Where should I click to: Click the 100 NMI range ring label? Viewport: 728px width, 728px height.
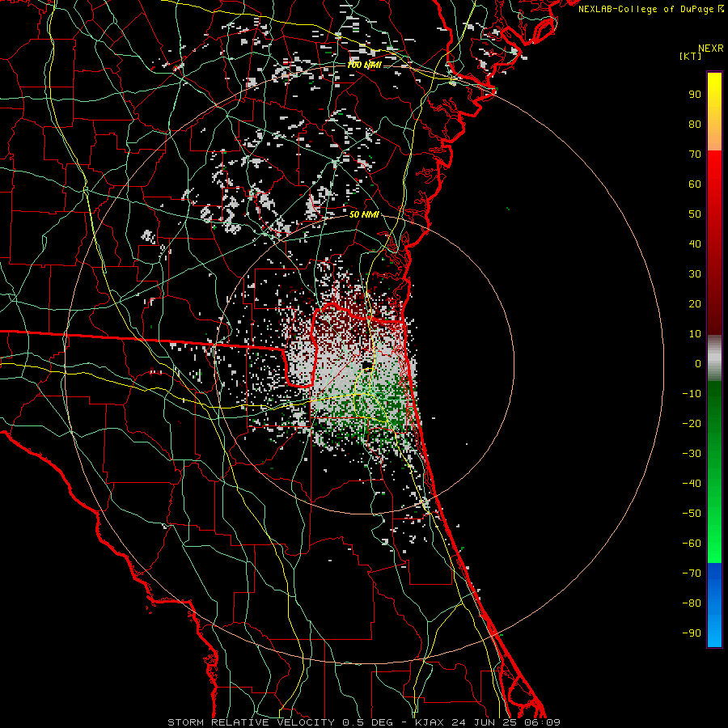point(365,66)
